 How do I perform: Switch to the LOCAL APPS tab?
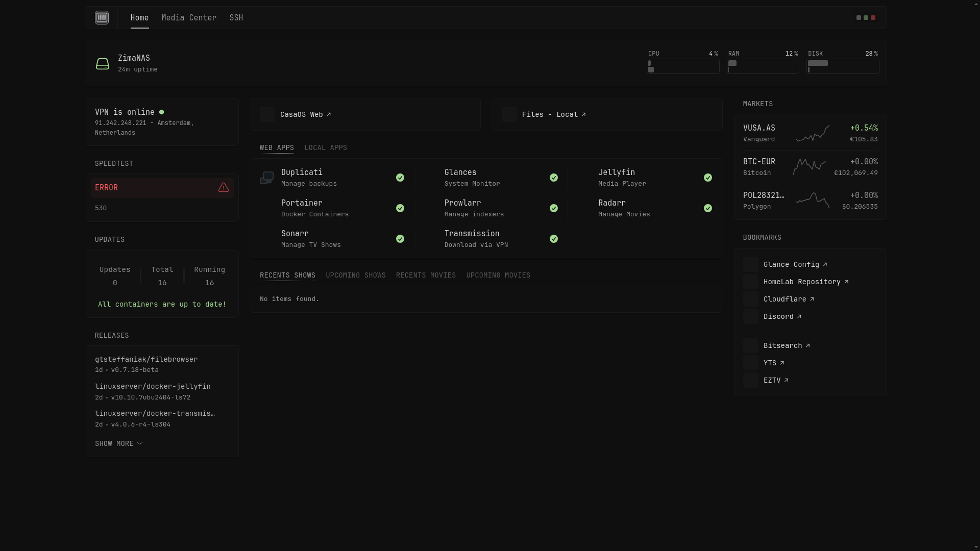click(326, 147)
